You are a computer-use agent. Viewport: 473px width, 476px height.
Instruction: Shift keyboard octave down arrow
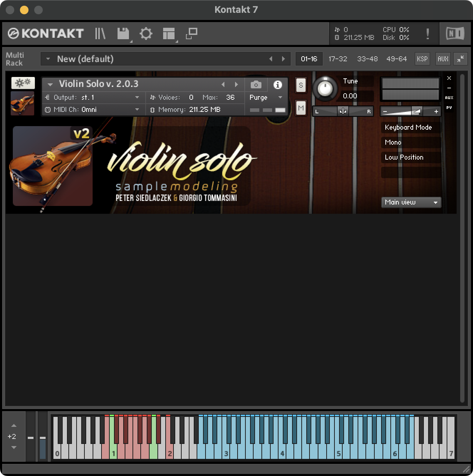coord(14,447)
